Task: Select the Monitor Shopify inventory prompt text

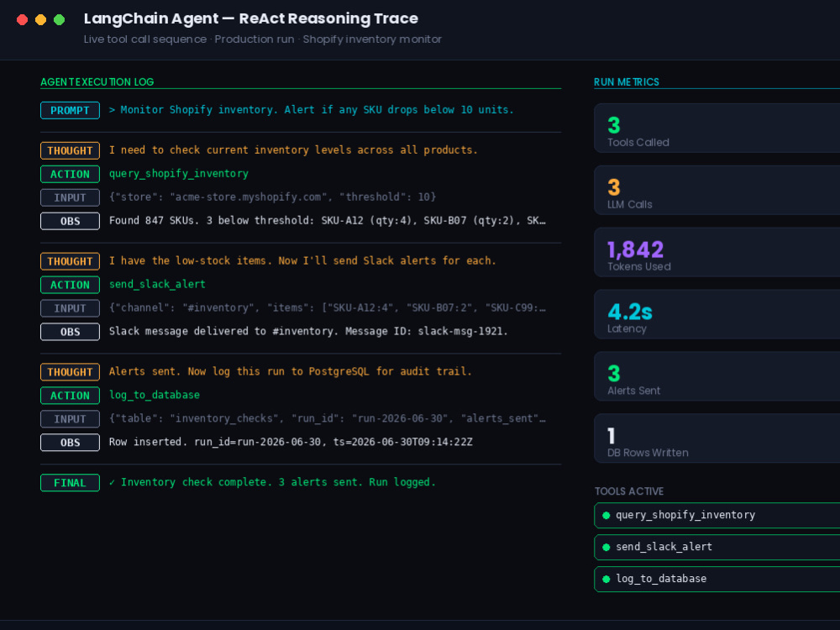Action: [x=312, y=110]
